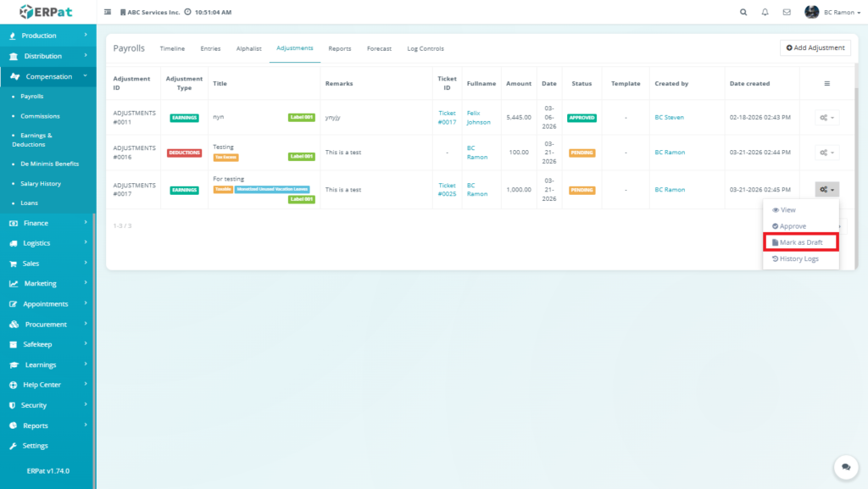Open Salary History in sidebar
868x489 pixels.
(41, 184)
